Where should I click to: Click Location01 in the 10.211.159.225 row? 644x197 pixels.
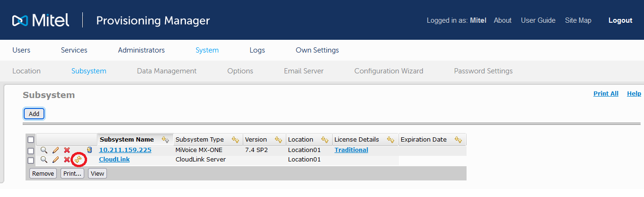pyautogui.click(x=304, y=150)
